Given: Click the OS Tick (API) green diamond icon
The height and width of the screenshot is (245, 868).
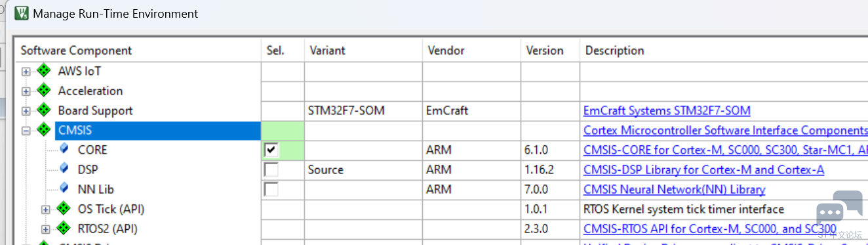Looking at the screenshot, I should click(64, 209).
